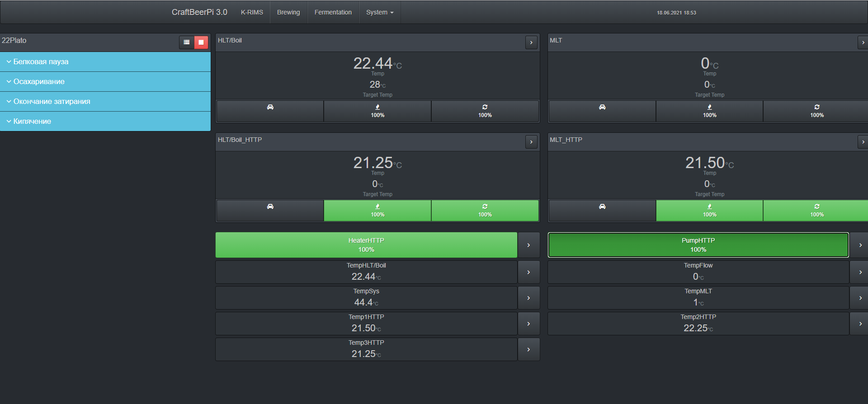Click the date and time 18.06.2021 18:53
The image size is (868, 404).
coord(676,13)
